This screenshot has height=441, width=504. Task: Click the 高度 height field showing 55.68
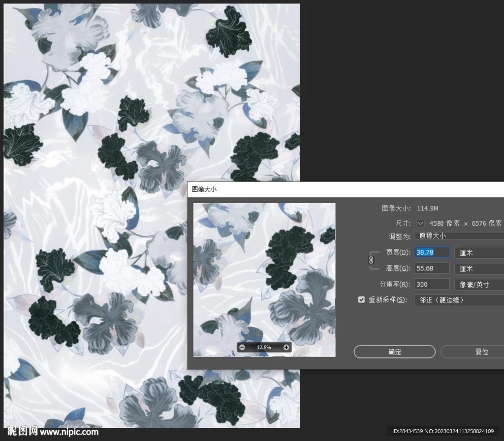click(x=432, y=268)
